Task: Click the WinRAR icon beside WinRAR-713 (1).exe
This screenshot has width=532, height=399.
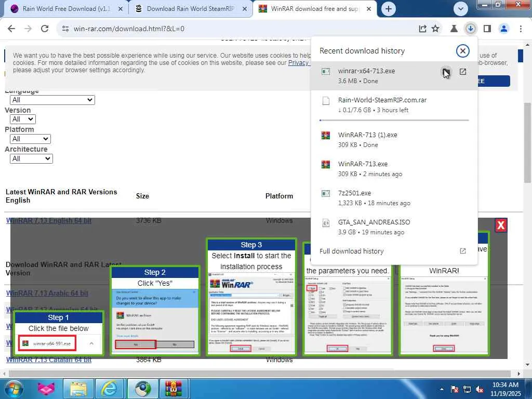Action: click(x=325, y=136)
